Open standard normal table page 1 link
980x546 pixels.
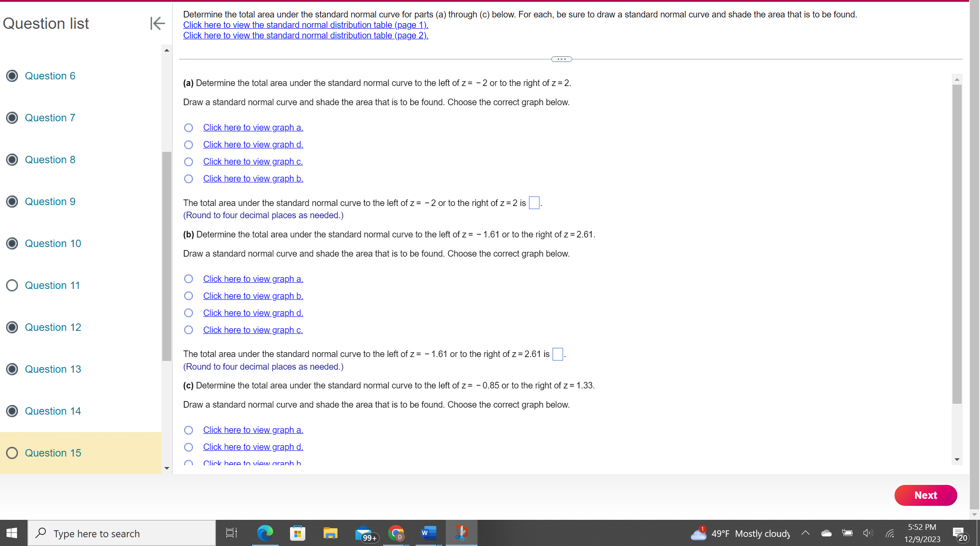[x=305, y=25]
